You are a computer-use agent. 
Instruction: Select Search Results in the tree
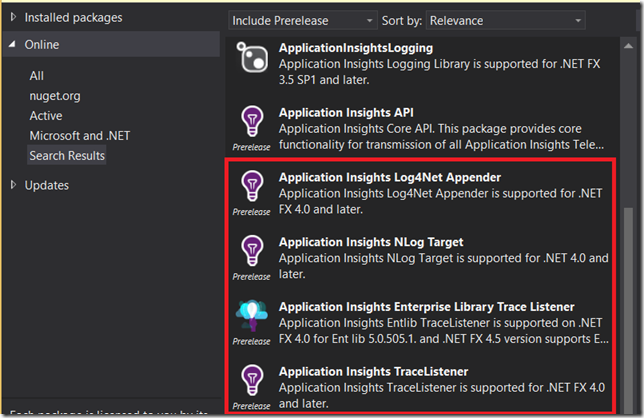click(x=67, y=155)
